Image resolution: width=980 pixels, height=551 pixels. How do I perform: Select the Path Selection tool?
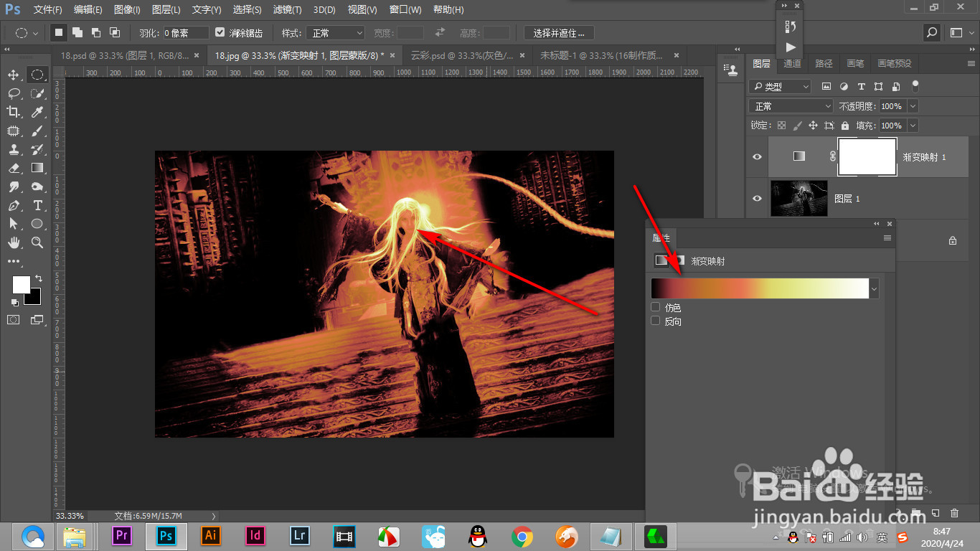14,225
